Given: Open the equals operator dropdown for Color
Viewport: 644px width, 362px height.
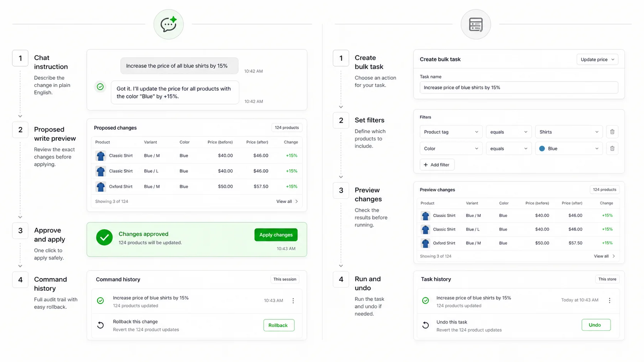Looking at the screenshot, I should tap(508, 148).
